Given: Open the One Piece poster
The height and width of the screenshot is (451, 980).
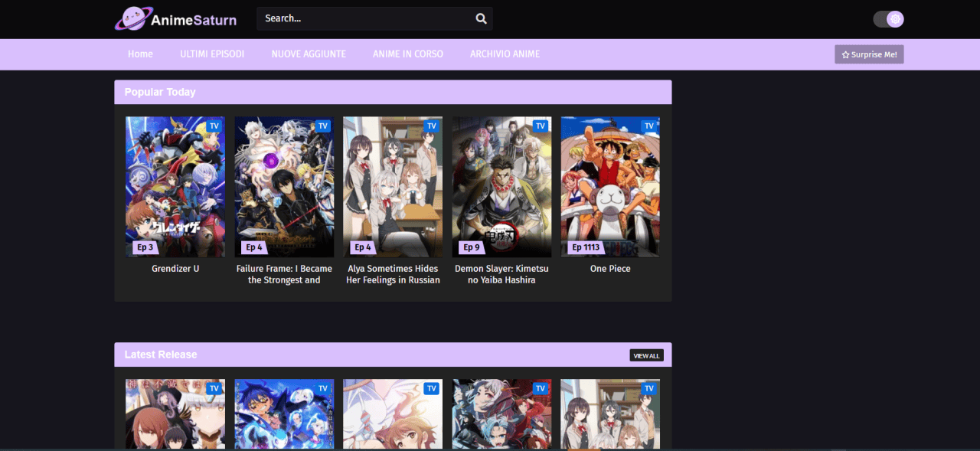Looking at the screenshot, I should click(610, 187).
